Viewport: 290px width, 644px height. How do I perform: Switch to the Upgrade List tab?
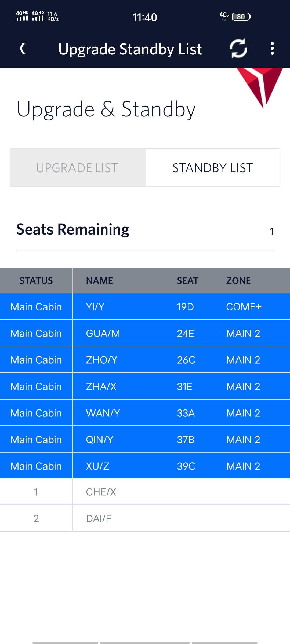coord(77,168)
